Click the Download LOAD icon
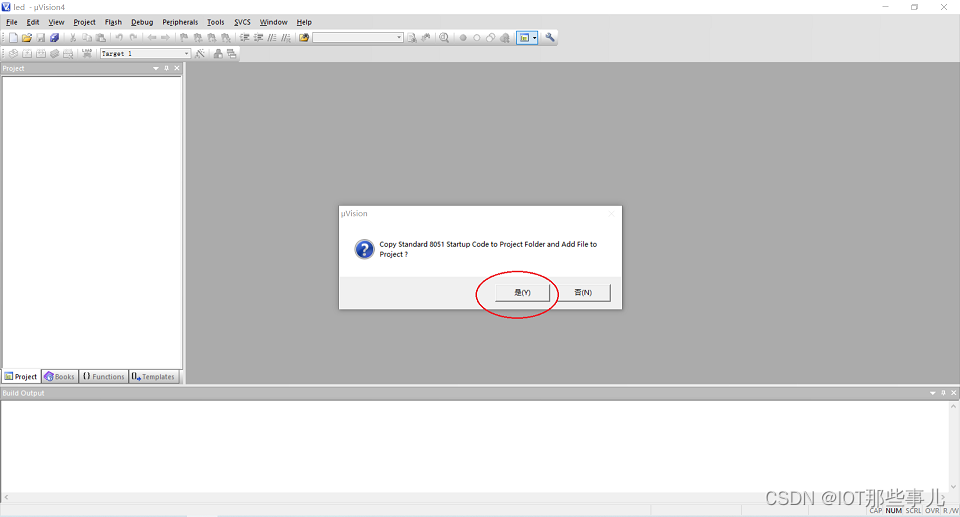Screen dimensions: 960x517 click(x=87, y=53)
